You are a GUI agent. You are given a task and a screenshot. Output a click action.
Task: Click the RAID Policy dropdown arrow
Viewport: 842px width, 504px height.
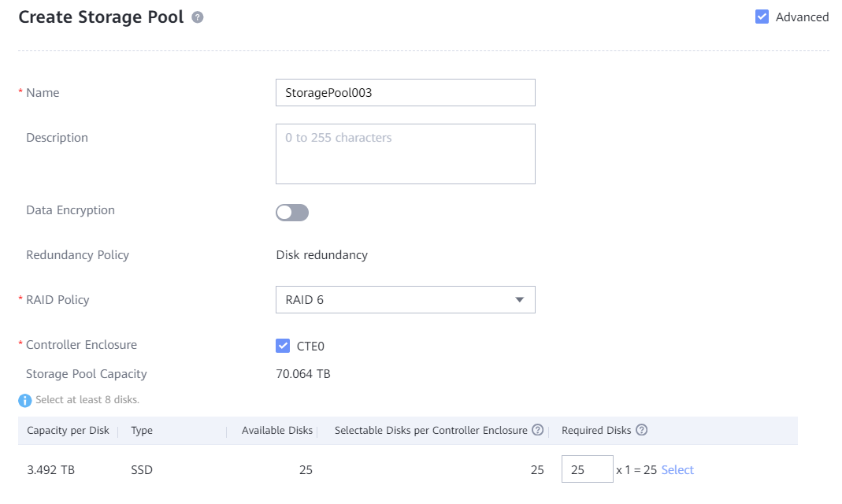coord(519,299)
